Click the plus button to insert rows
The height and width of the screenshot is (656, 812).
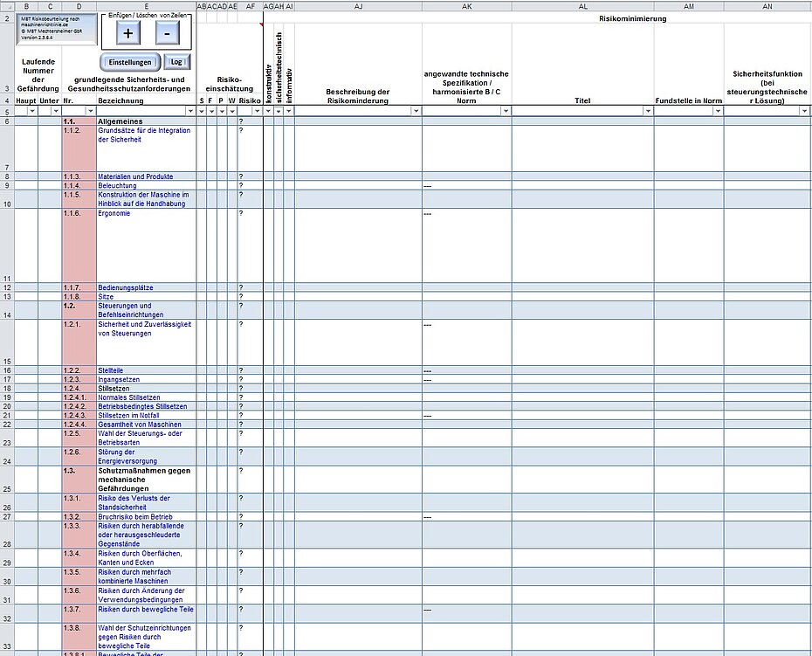tap(127, 34)
